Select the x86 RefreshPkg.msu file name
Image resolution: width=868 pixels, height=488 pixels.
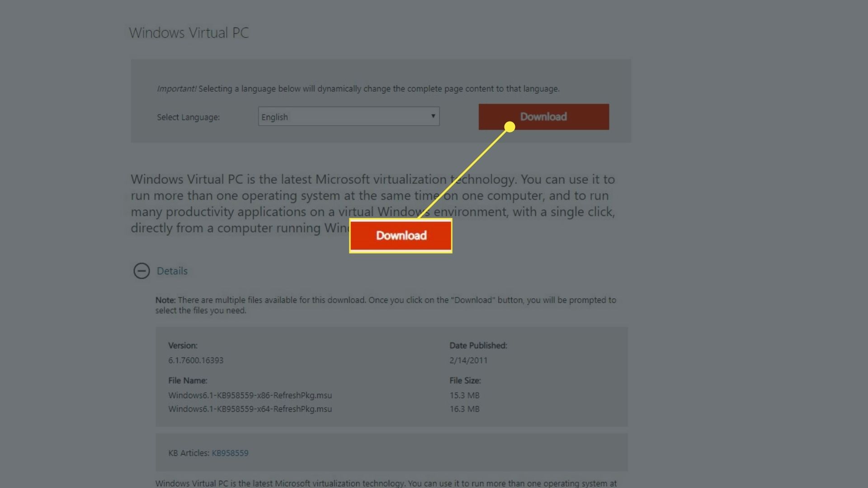tap(250, 395)
